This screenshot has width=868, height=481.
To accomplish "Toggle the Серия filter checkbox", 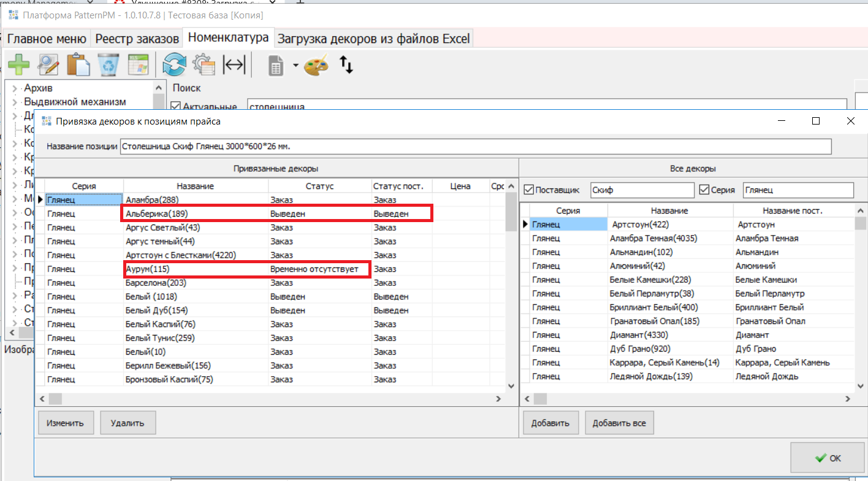I will [x=704, y=190].
